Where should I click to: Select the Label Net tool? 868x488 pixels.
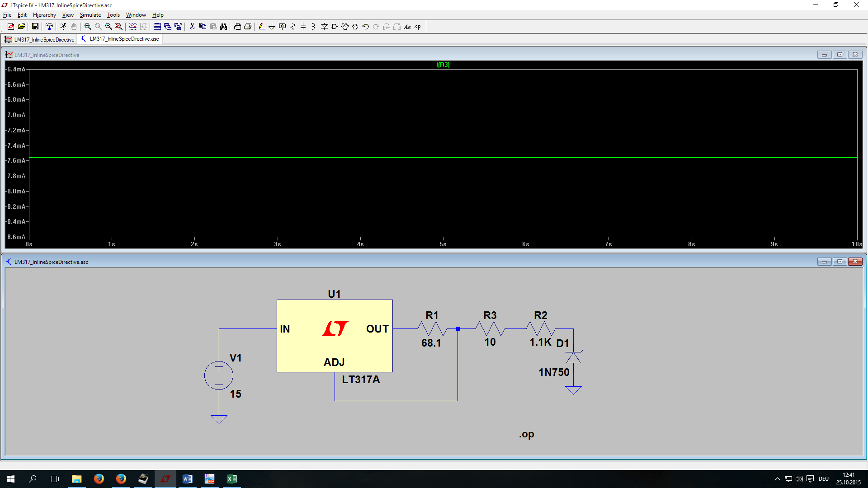point(283,27)
